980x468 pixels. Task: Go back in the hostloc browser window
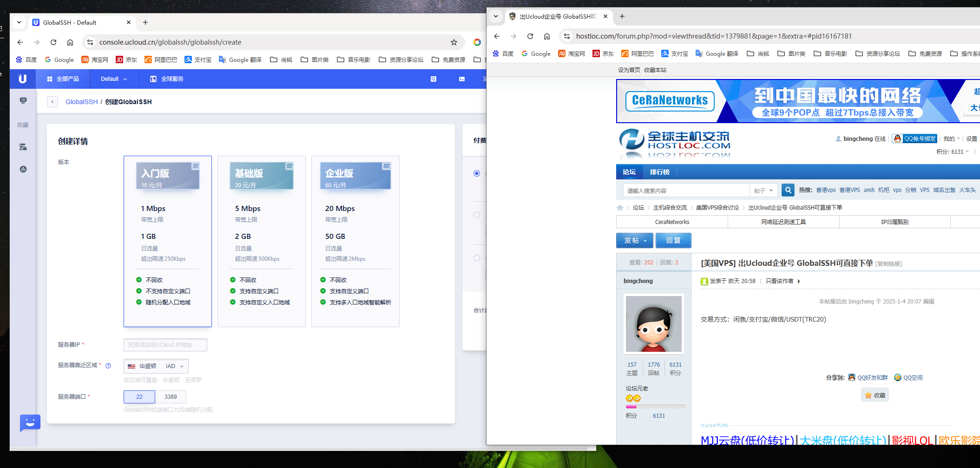click(x=497, y=36)
